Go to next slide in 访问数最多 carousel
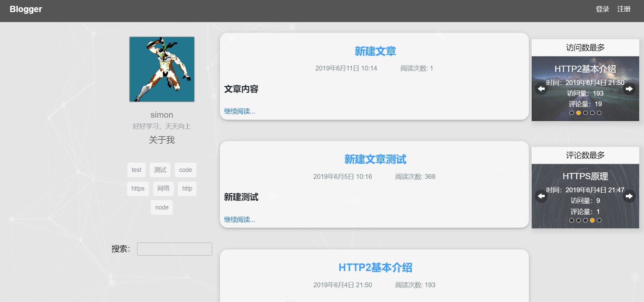 point(629,89)
